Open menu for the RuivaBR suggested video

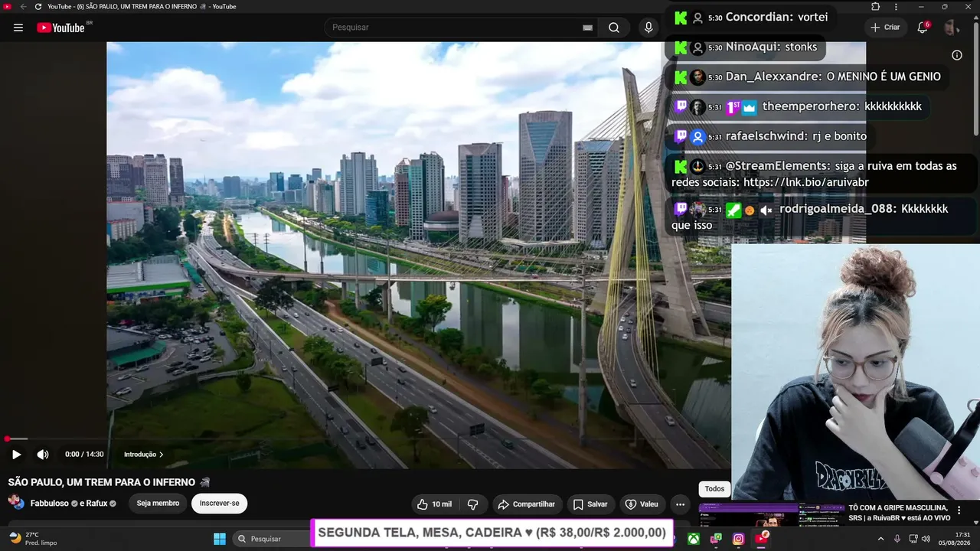(959, 510)
